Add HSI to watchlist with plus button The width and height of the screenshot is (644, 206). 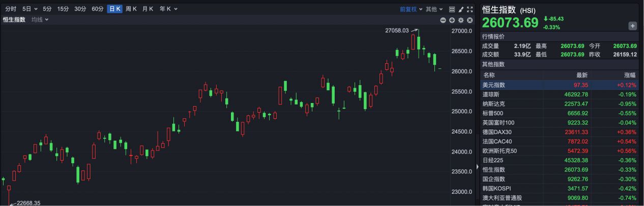tap(632, 26)
